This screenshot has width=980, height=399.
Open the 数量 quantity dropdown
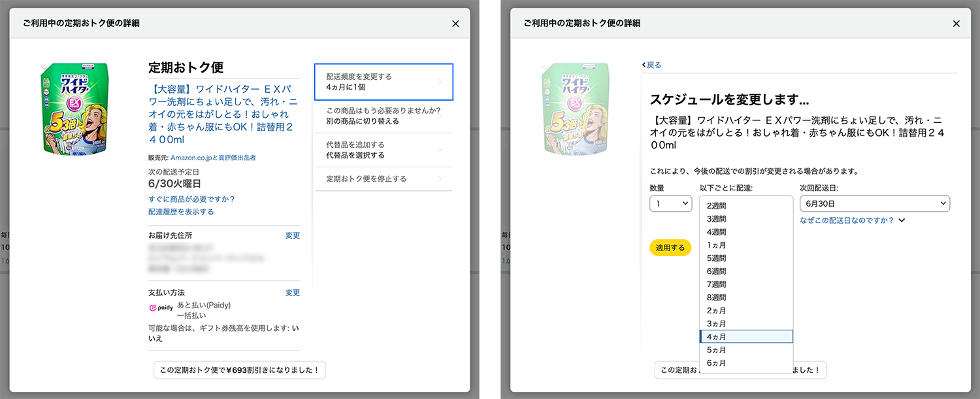coord(670,204)
